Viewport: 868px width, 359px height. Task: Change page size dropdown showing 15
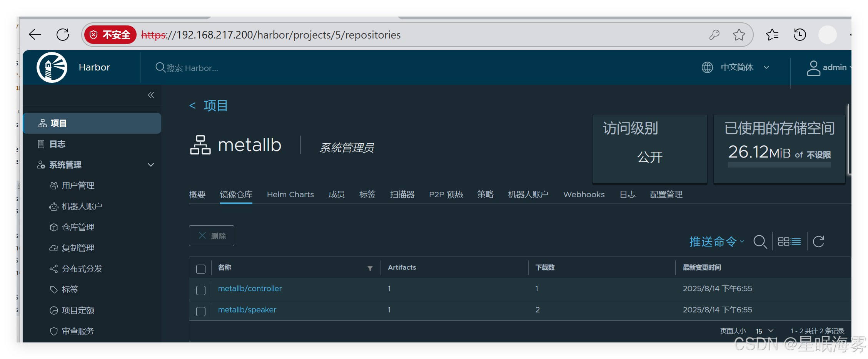pos(764,331)
